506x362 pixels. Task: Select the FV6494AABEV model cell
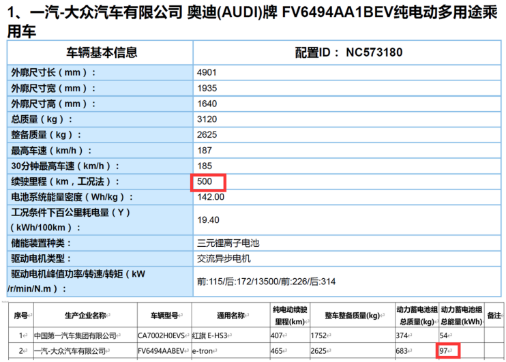pos(164,351)
